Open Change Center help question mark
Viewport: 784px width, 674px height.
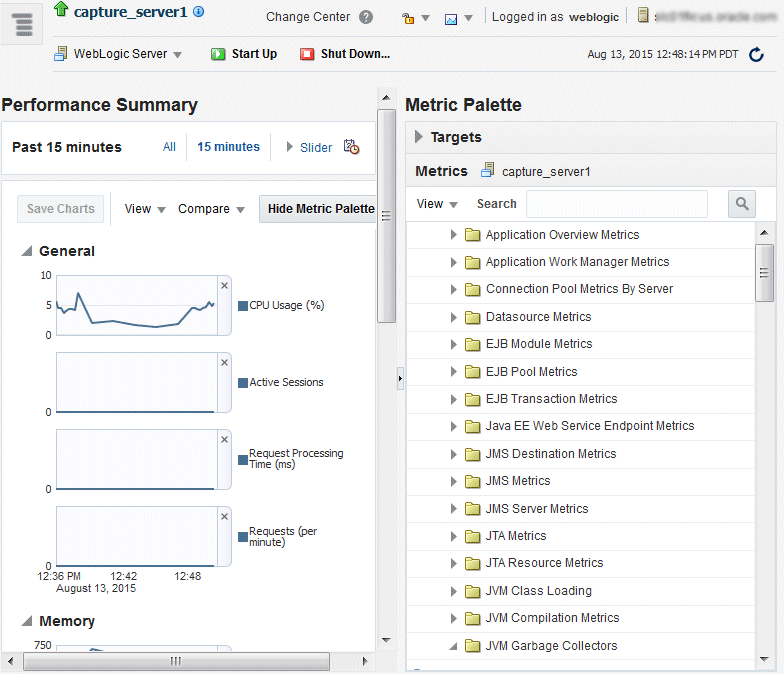[x=366, y=17]
